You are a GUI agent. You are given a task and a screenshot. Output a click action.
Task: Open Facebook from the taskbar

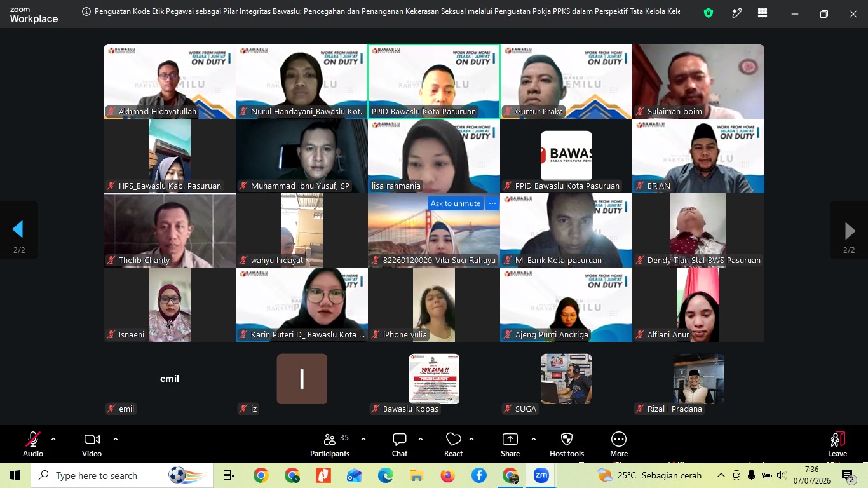(478, 475)
